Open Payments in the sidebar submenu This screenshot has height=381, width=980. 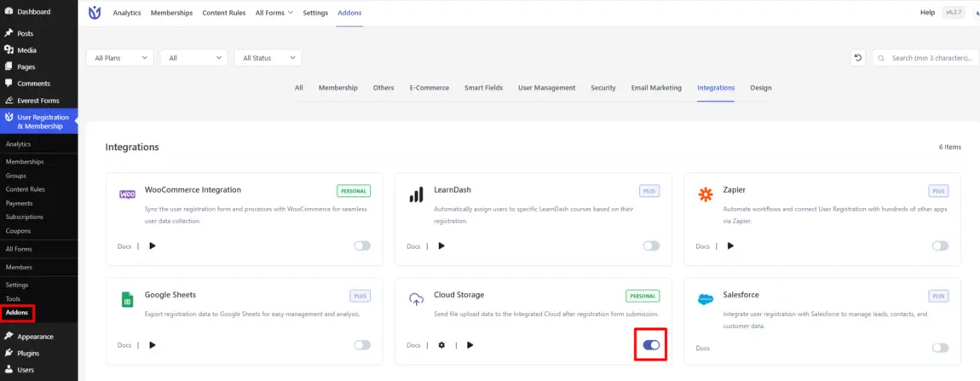[x=20, y=204]
